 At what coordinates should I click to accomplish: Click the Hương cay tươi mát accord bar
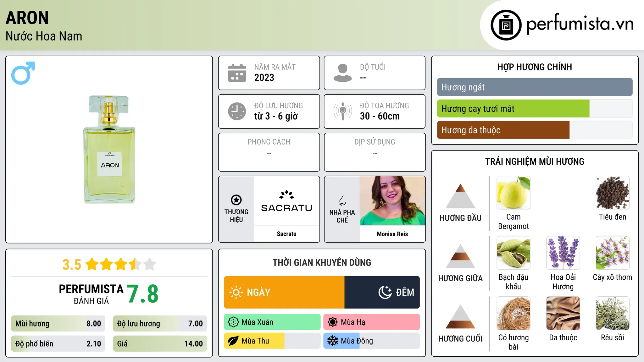(535, 109)
